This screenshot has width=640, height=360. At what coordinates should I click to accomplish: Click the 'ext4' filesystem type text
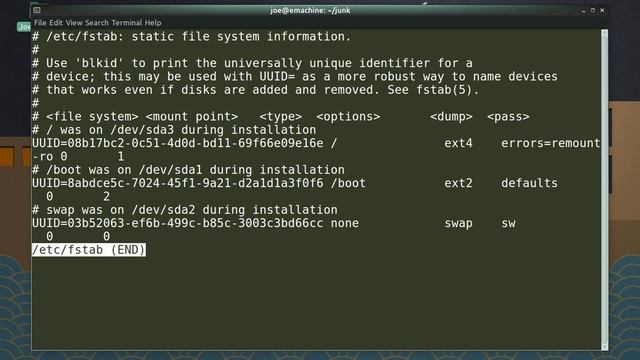pos(458,143)
